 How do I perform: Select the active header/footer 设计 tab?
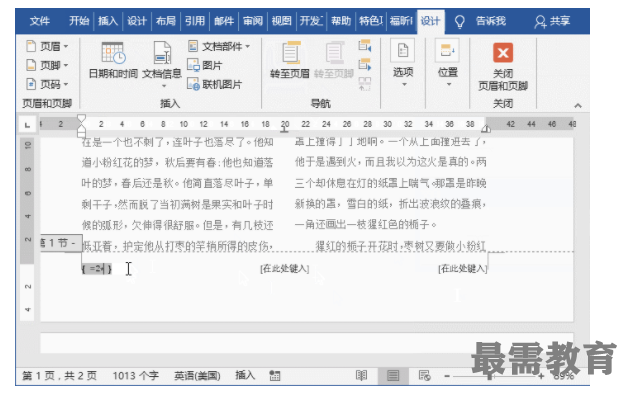pos(430,21)
